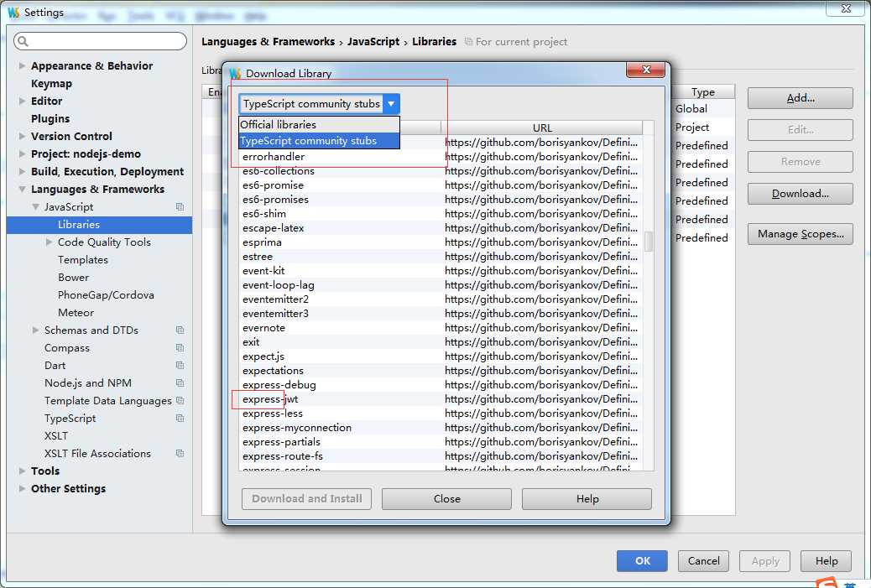Click Cancel in Settings window
This screenshot has width=871, height=588.
coord(703,561)
